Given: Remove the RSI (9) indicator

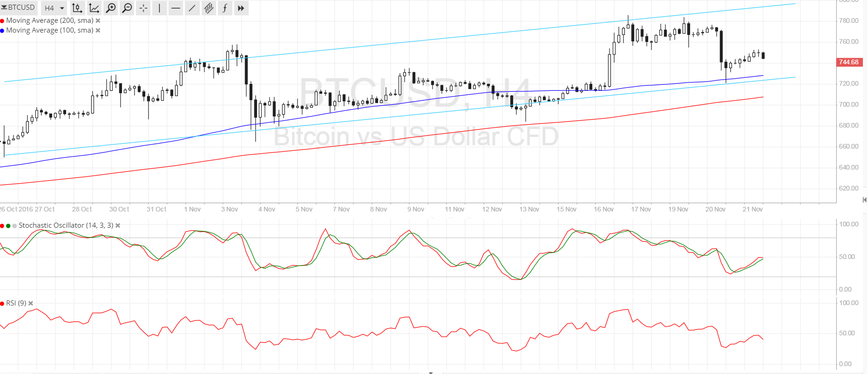Looking at the screenshot, I should tap(31, 303).
